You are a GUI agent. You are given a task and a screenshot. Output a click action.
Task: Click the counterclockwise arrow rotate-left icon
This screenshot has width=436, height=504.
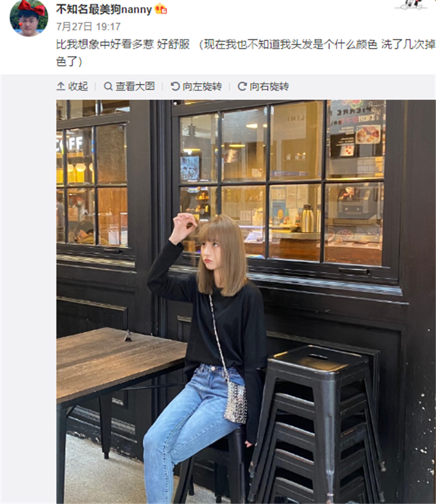pyautogui.click(x=175, y=86)
